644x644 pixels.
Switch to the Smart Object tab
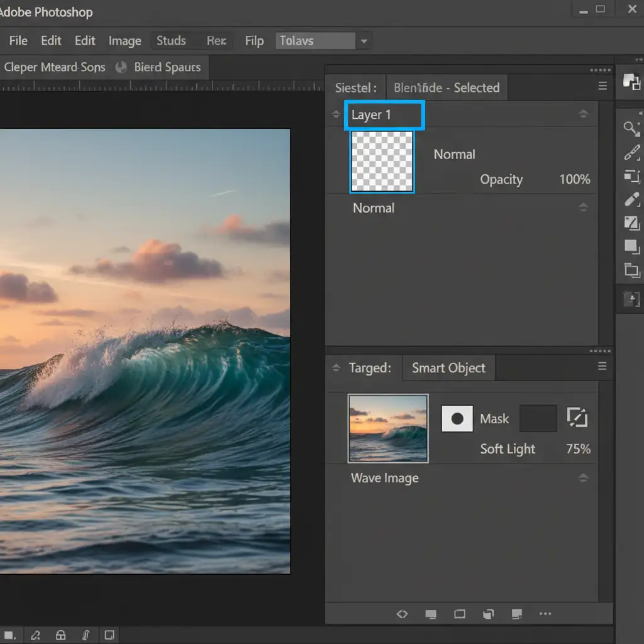point(448,368)
